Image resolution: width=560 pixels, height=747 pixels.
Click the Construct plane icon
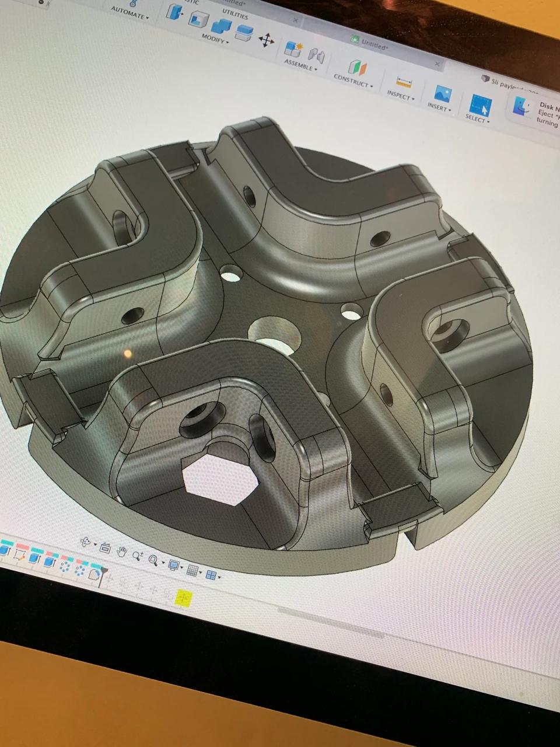pos(357,68)
